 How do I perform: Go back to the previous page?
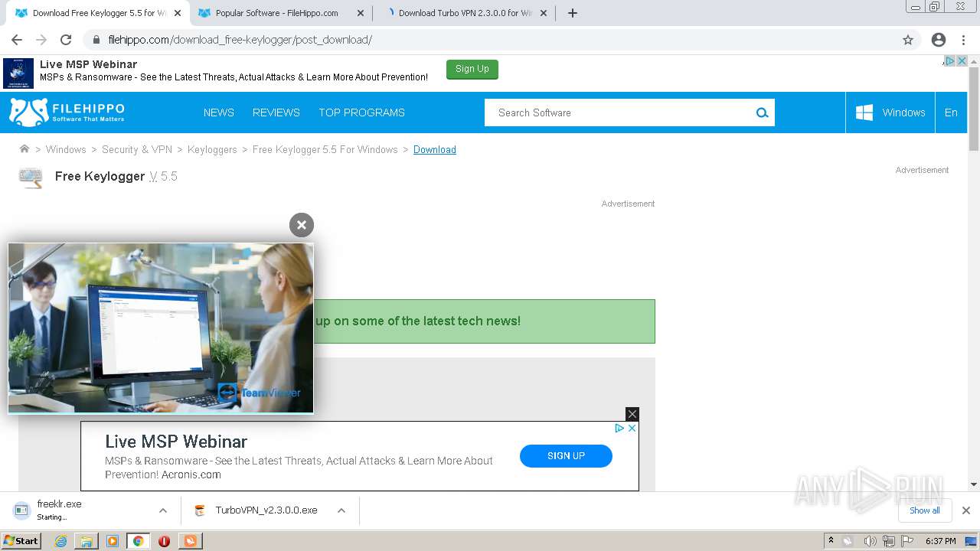tap(17, 40)
